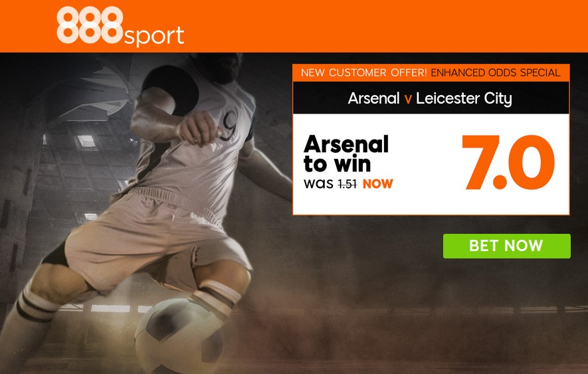Select the large 7.0 enhanced odds
The image size is (588, 374).
(x=508, y=162)
